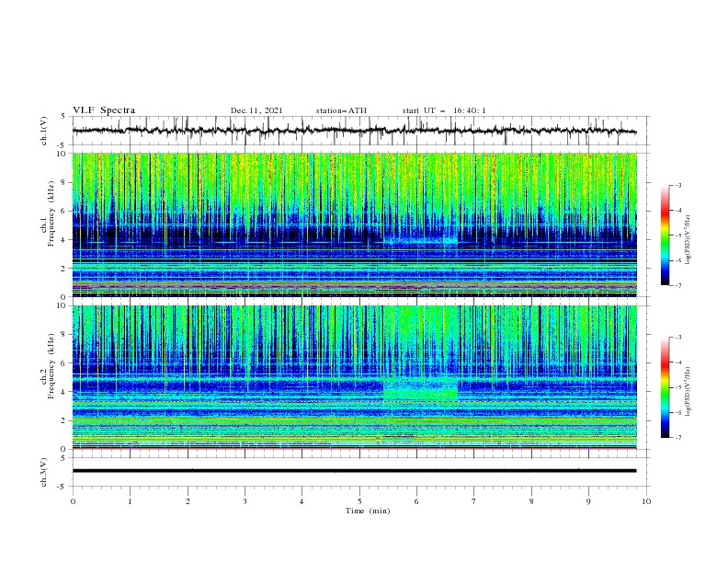This screenshot has height=563, width=728.
Task: Click time axis tick label '8'
Action: click(531, 501)
